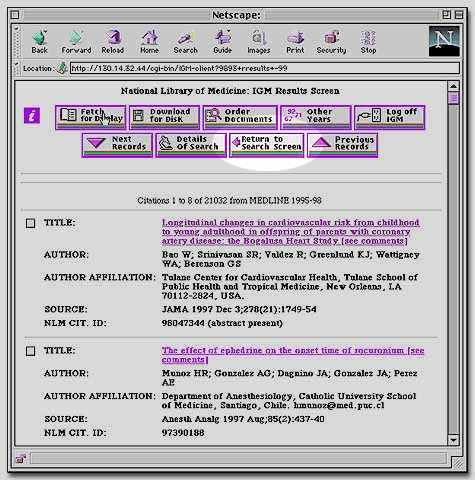Click the 'Citations 1 to 8 of 21032' text
This screenshot has height=480, width=475.
pos(229,201)
